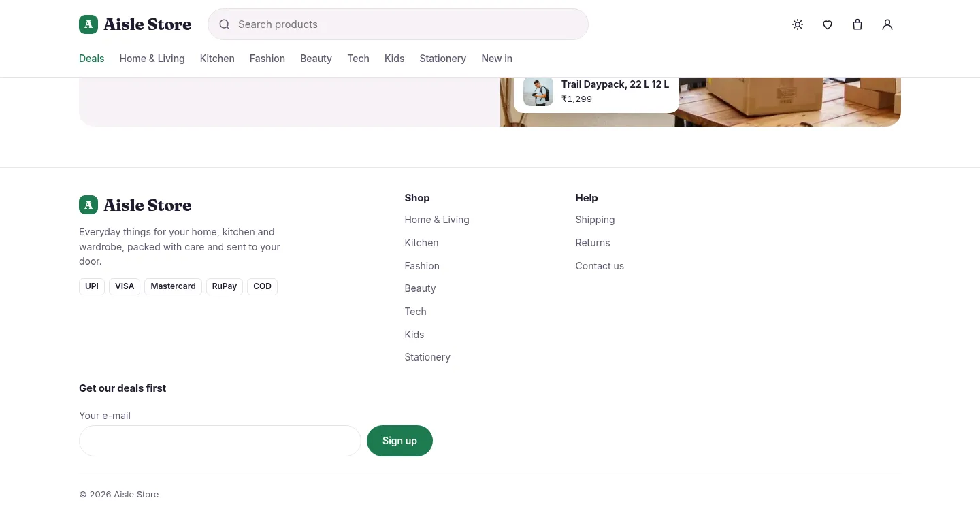This screenshot has height=517, width=980.
Task: Toggle the light/dark theme sun icon
Action: coord(798,24)
